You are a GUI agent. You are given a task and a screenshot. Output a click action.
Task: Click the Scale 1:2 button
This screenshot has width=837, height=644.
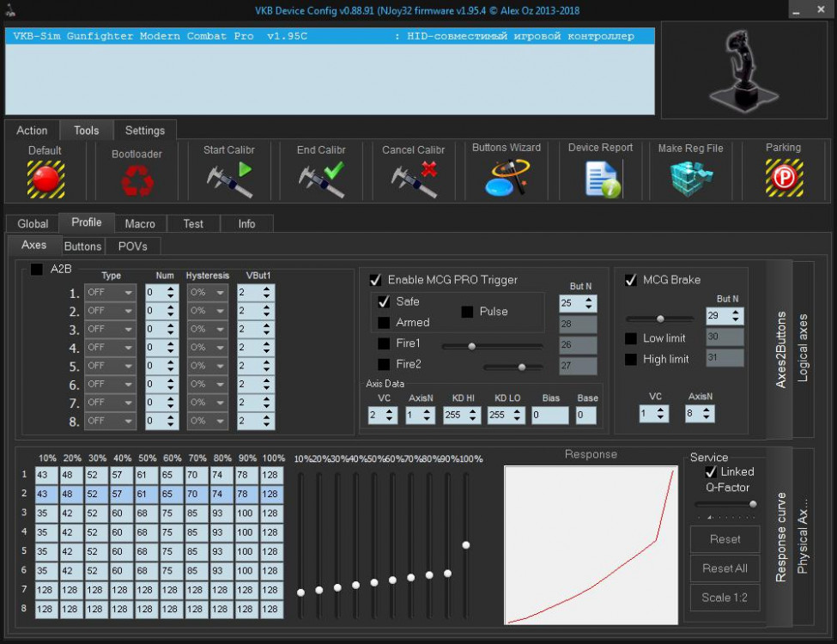coord(725,598)
